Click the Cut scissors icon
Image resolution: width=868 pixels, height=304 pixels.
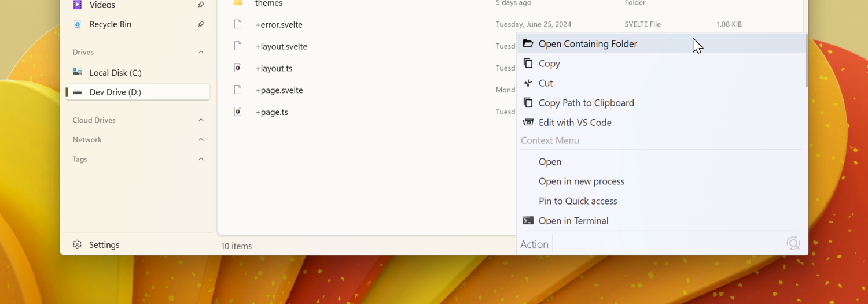click(528, 83)
